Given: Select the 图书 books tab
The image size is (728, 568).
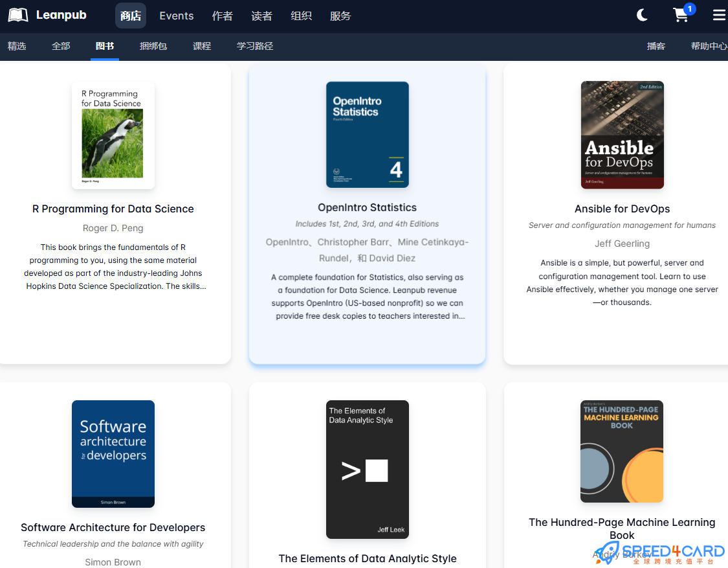Looking at the screenshot, I should (x=104, y=46).
